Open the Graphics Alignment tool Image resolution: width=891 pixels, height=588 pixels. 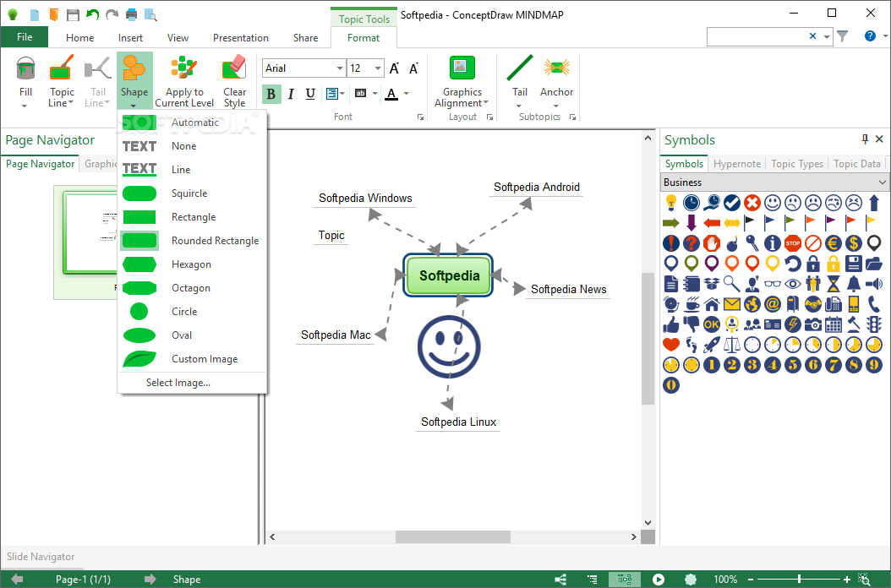tap(462, 81)
